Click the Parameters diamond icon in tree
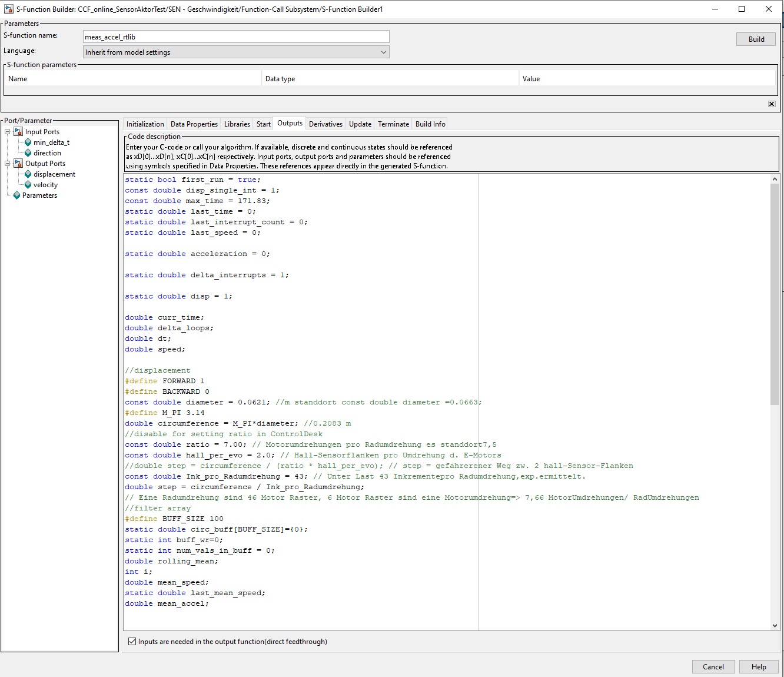The image size is (784, 677). point(16,195)
